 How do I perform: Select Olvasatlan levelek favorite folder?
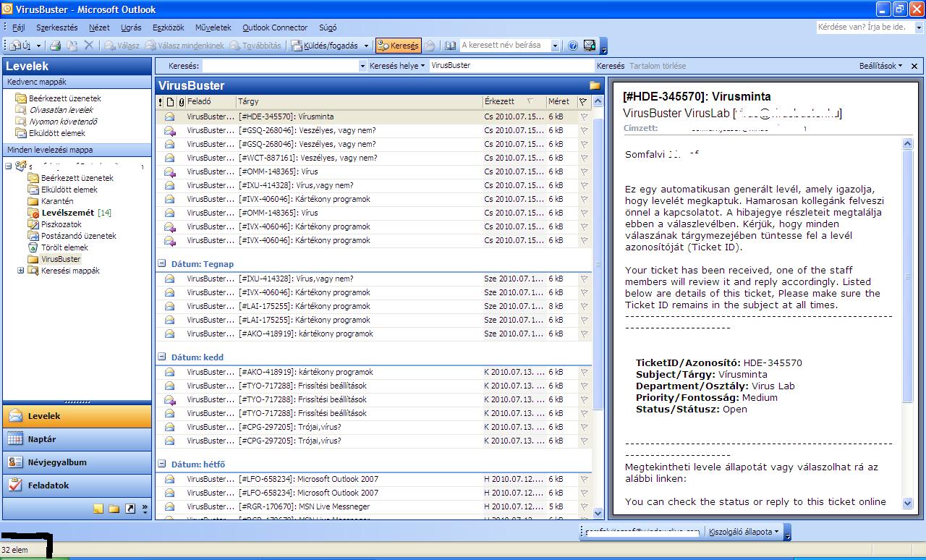click(x=54, y=110)
